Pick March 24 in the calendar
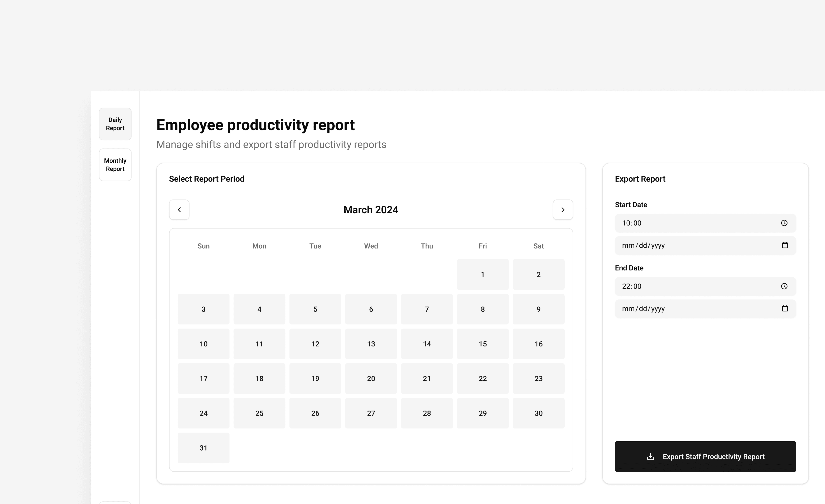This screenshot has height=504, width=825. [203, 413]
